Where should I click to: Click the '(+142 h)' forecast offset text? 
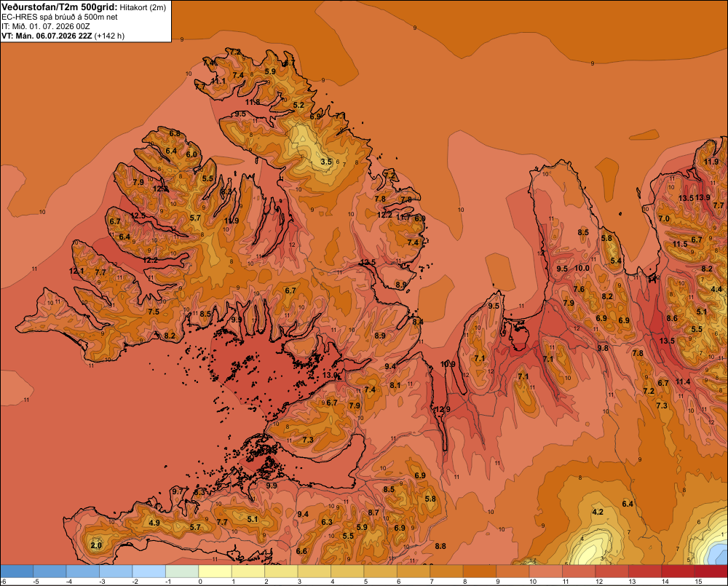pyautogui.click(x=110, y=36)
